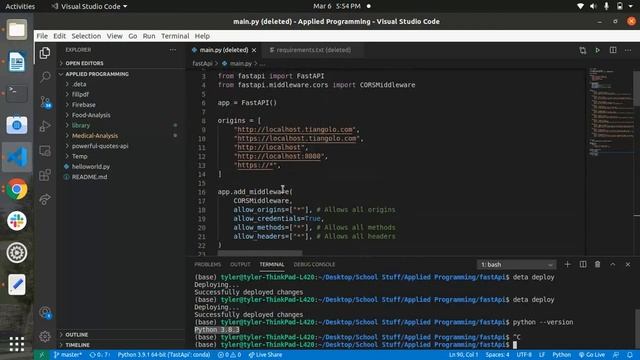640x360 pixels.
Task: Click the master branch status item
Action: [68, 355]
